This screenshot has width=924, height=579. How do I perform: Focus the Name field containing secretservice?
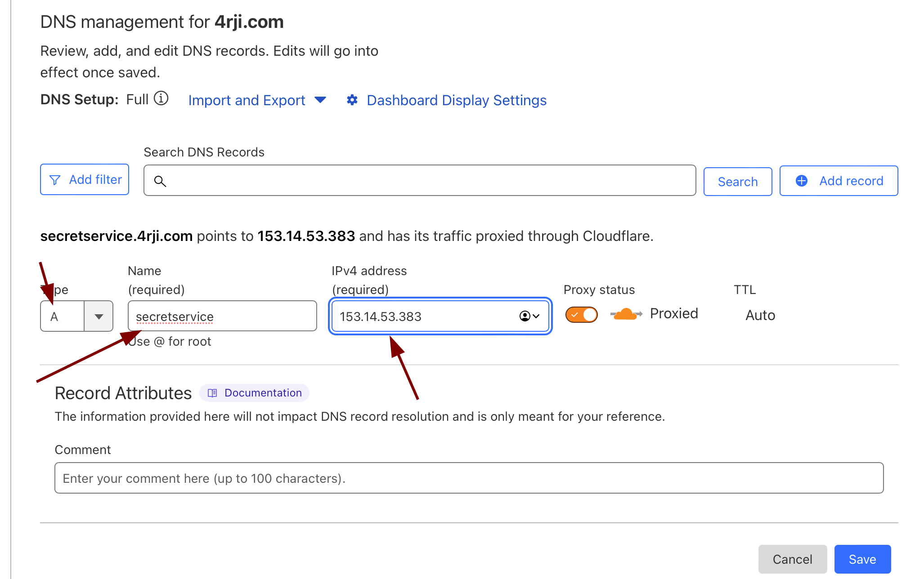coord(222,316)
